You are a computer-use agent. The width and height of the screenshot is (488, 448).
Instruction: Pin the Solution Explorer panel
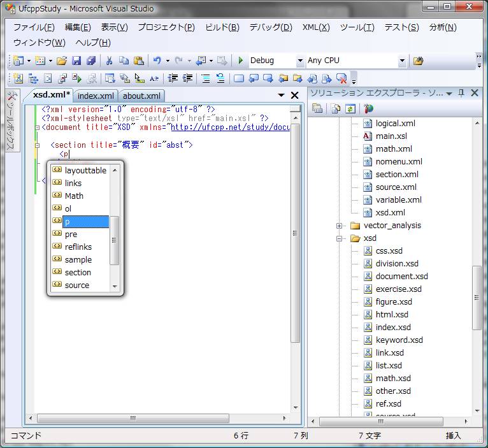[461, 93]
